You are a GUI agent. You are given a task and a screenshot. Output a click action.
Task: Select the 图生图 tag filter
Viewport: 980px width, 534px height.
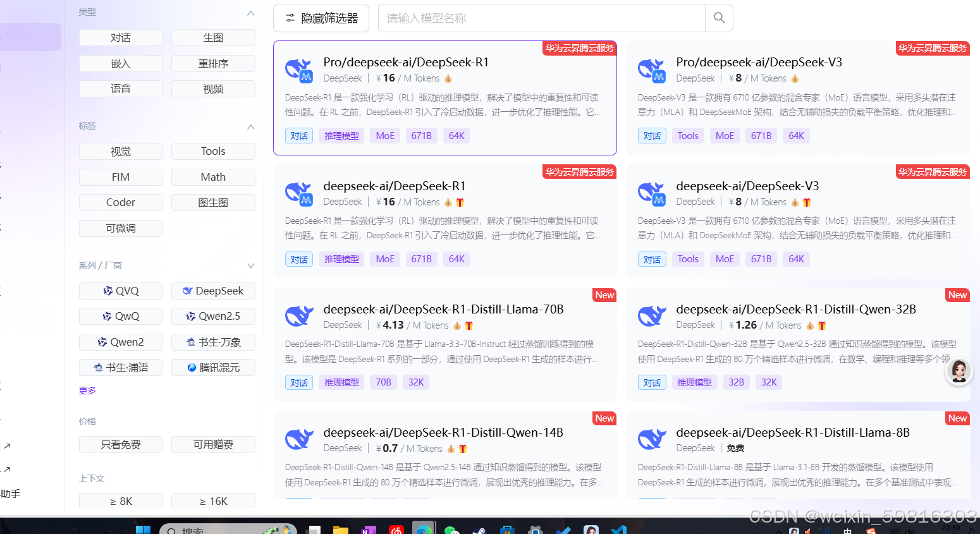213,203
